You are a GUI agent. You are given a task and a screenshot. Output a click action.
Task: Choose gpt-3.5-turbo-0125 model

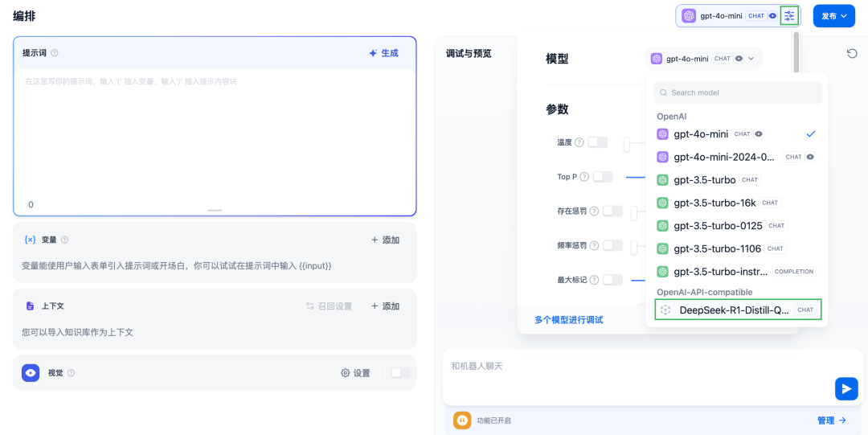point(736,225)
